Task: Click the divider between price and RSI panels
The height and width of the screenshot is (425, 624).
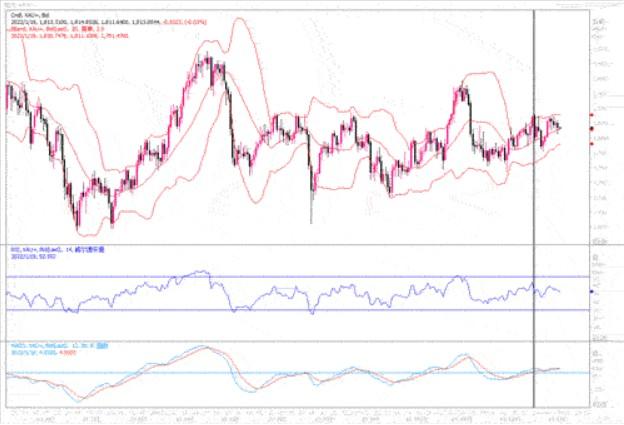Action: (300, 243)
